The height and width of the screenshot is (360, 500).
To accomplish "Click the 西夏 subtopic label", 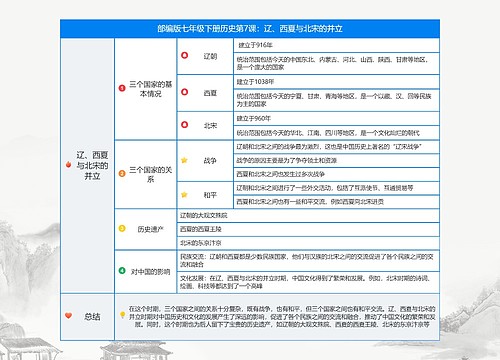I will tap(210, 93).
